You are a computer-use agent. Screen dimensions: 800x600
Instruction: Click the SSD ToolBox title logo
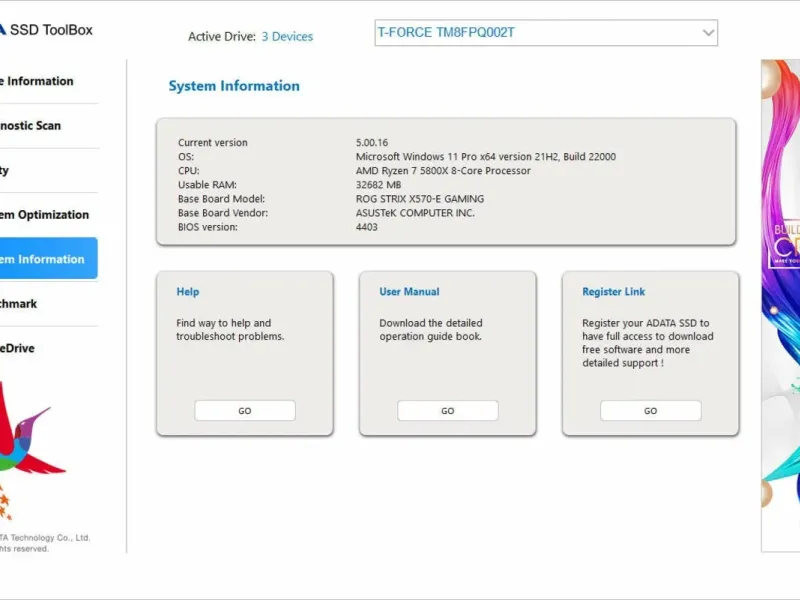[46, 30]
